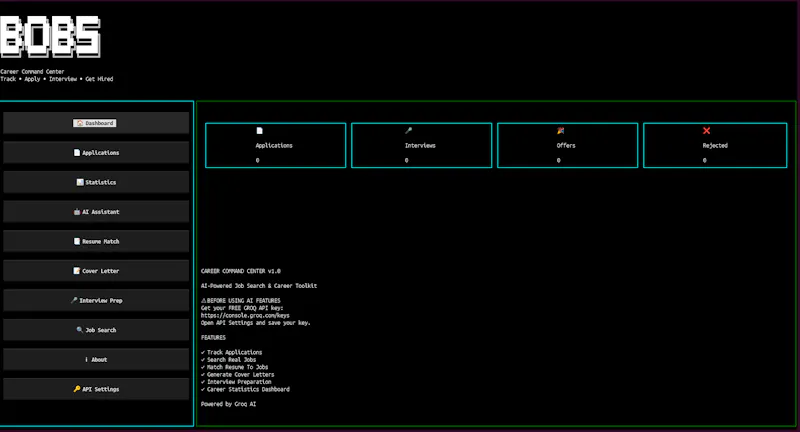
Task: Open Cover Letter generator
Action: 96,271
